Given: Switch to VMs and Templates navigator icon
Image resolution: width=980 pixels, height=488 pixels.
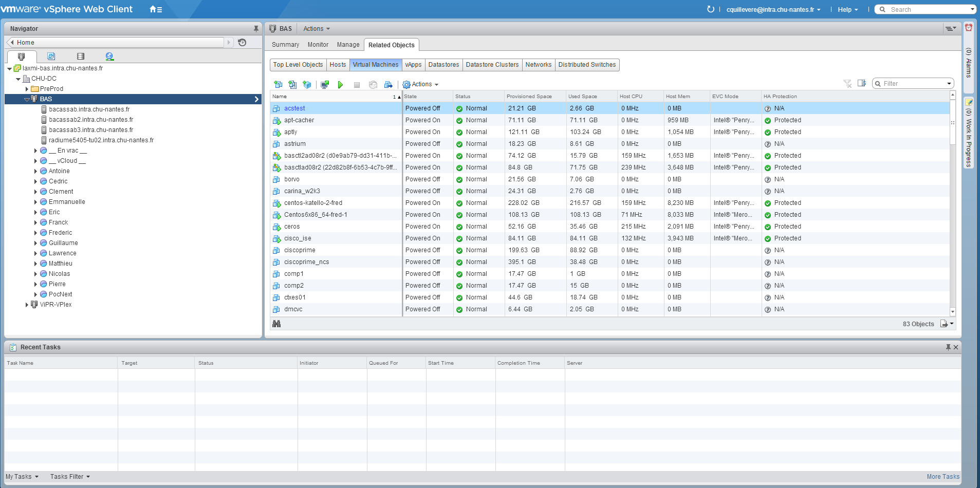Looking at the screenshot, I should [51, 57].
